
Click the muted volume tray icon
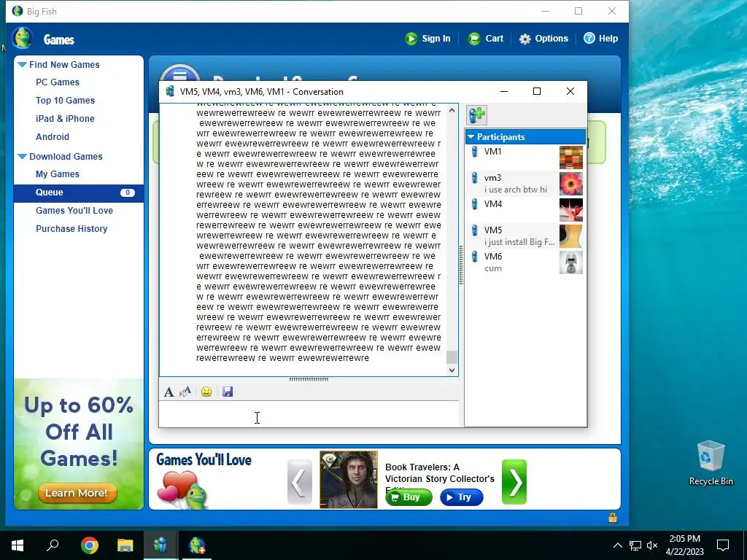tap(652, 545)
